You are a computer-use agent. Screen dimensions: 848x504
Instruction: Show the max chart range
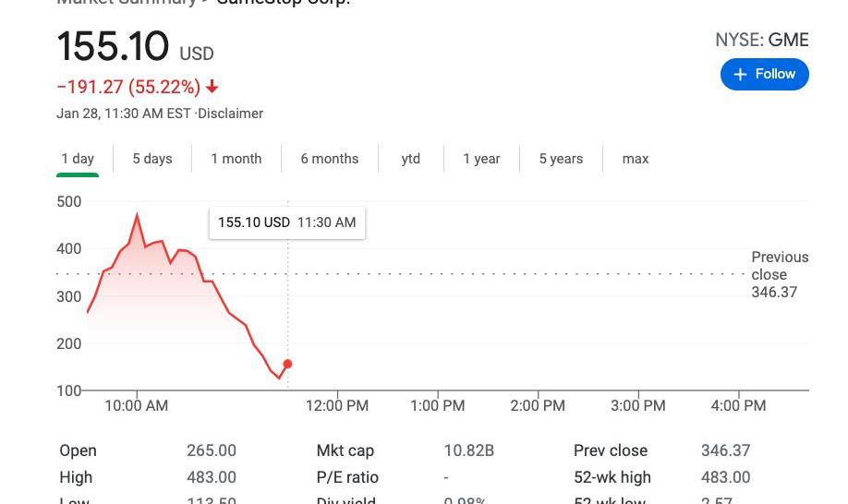636,159
